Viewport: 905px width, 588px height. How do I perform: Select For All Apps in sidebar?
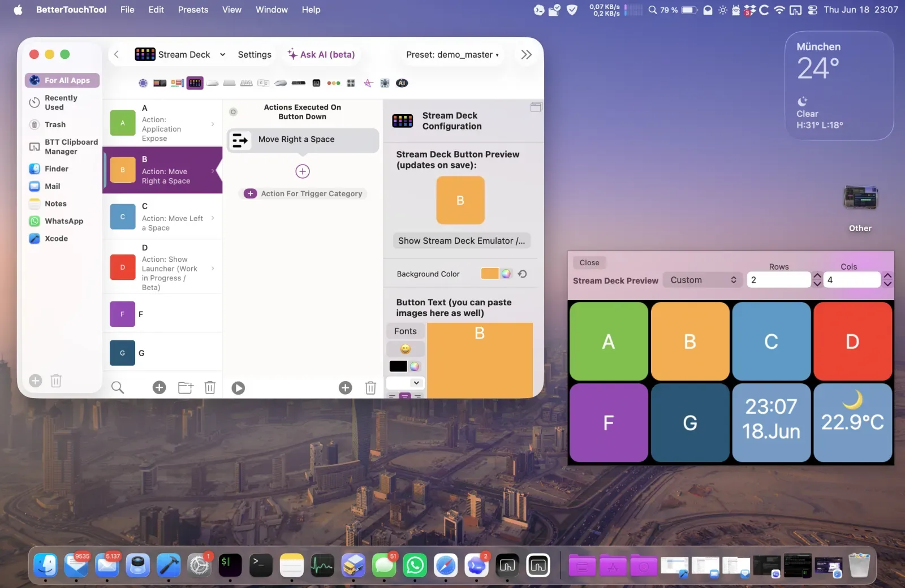pos(62,80)
